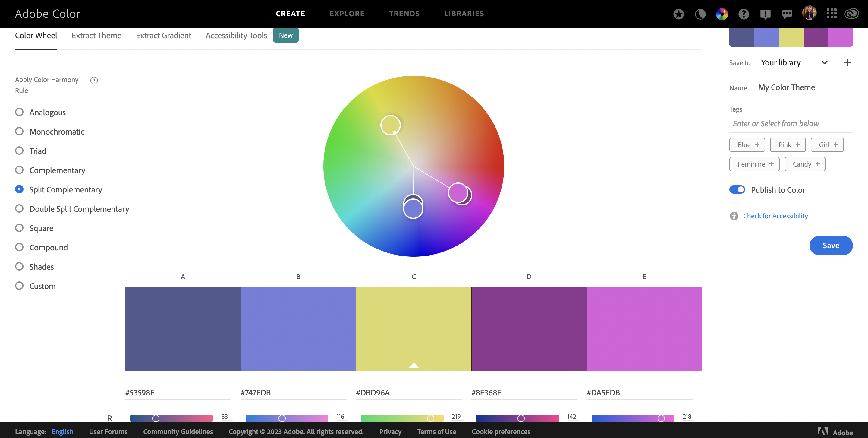Screen dimensions: 868x438
Task: Click the Adobe Color logo
Action: [x=48, y=14]
